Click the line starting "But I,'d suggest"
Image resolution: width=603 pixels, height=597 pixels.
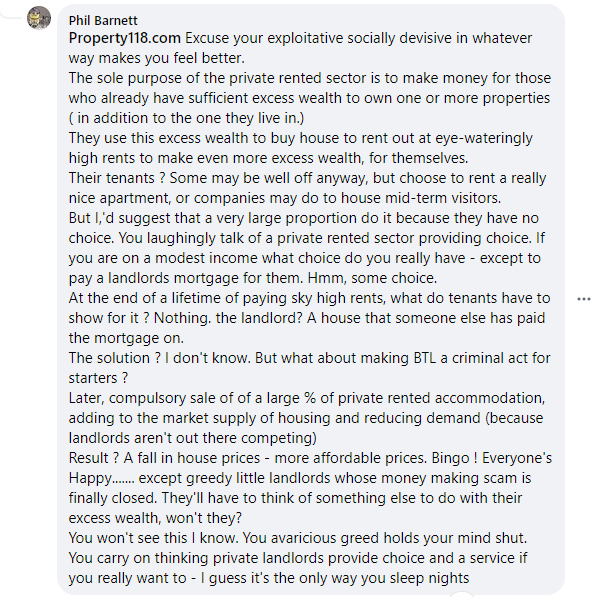[302, 218]
